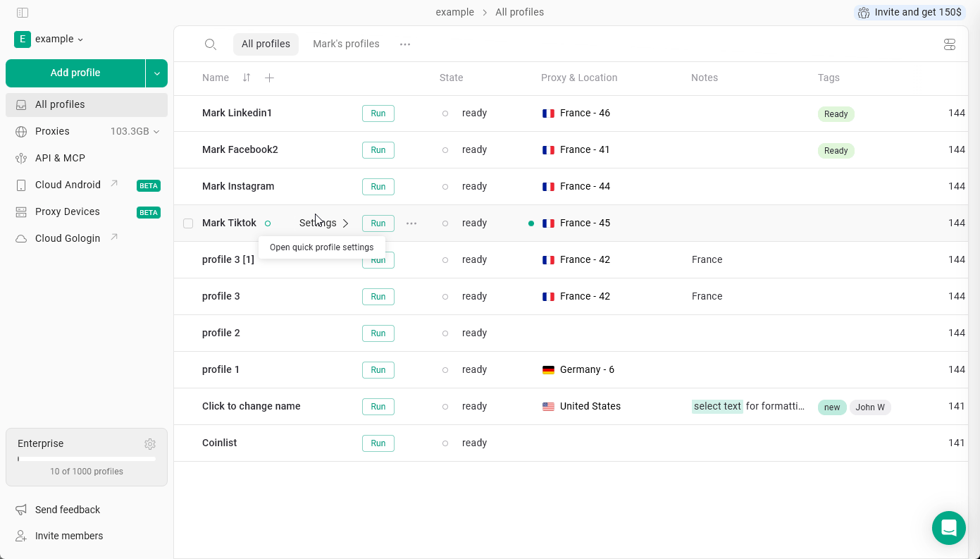The height and width of the screenshot is (559, 980).
Task: Click the sort arrows next to Name
Action: (x=247, y=78)
